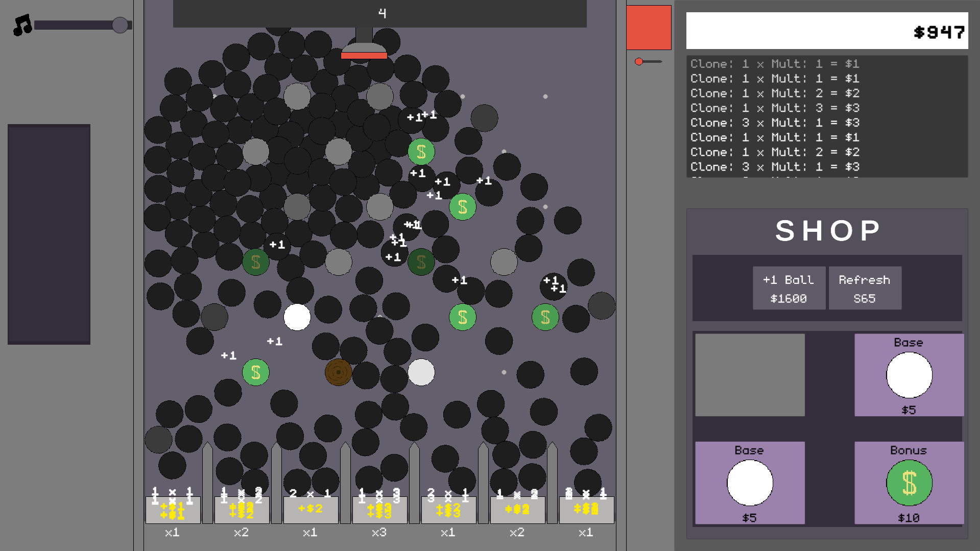
Task: Click the $947 money display
Action: pyautogui.click(x=827, y=31)
